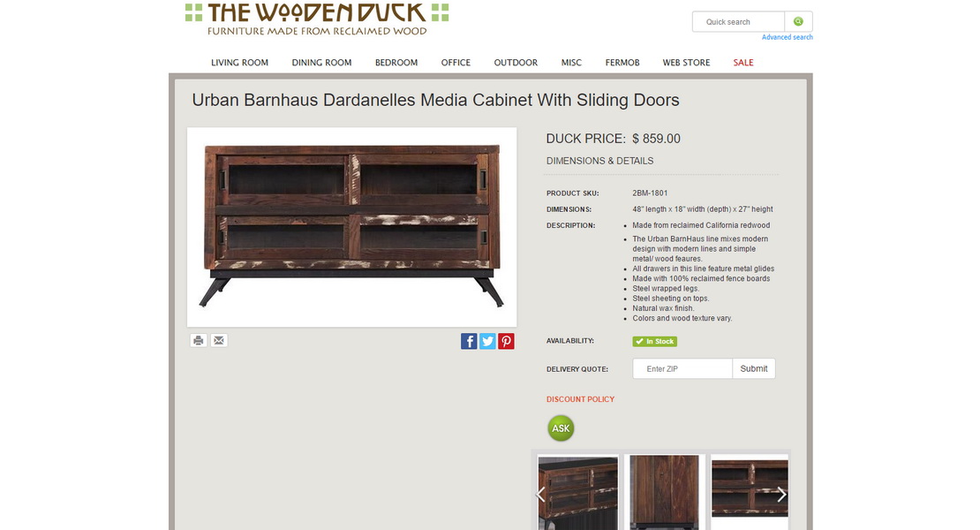Share the cabinet on Twitter
Viewport: 980px width, 530px height.
click(x=487, y=341)
